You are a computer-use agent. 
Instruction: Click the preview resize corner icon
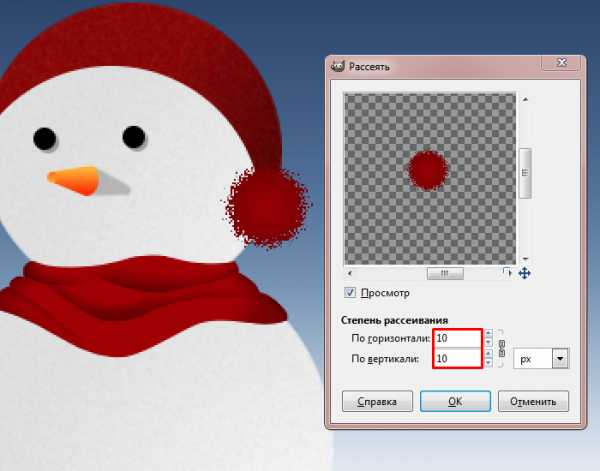tap(507, 272)
